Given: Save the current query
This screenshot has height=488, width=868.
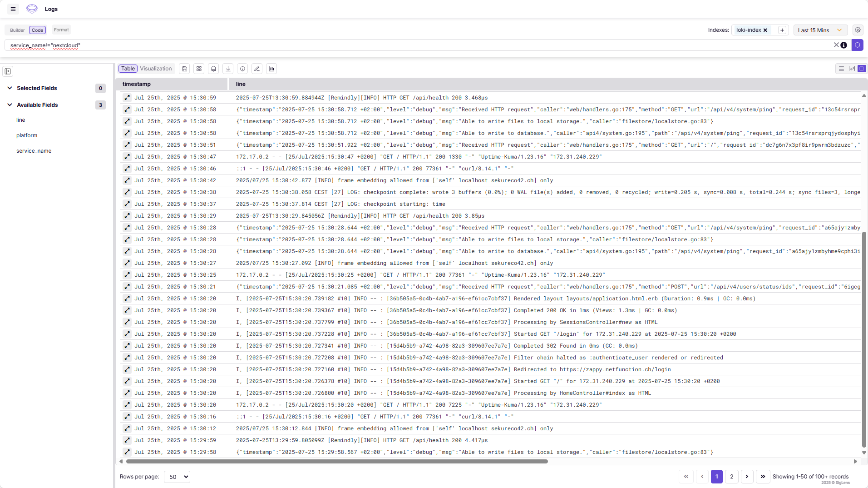Looking at the screenshot, I should [x=184, y=69].
